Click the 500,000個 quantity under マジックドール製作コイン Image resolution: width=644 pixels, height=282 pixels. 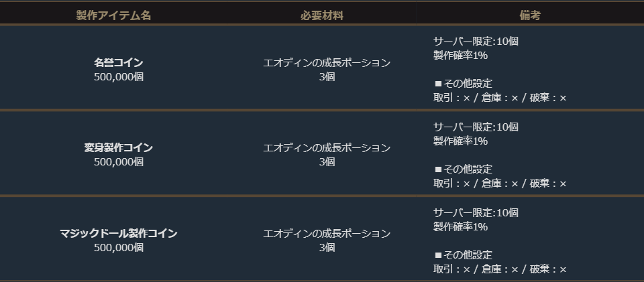[119, 247]
